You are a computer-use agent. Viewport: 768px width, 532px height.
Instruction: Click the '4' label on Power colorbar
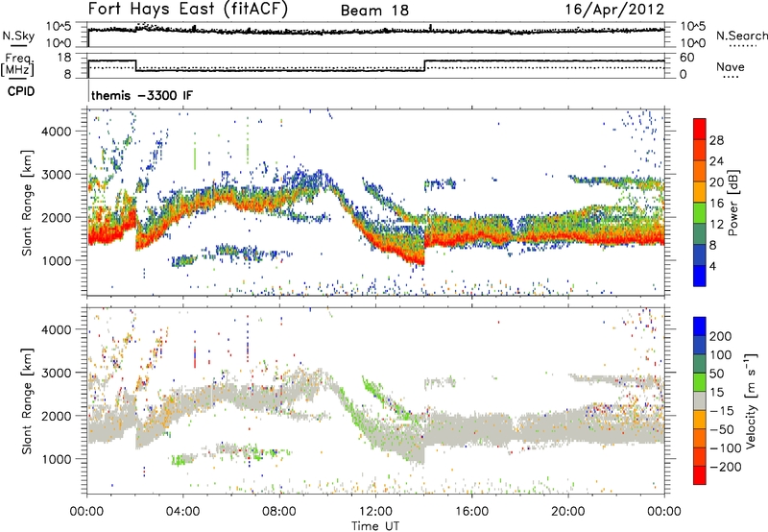click(713, 267)
